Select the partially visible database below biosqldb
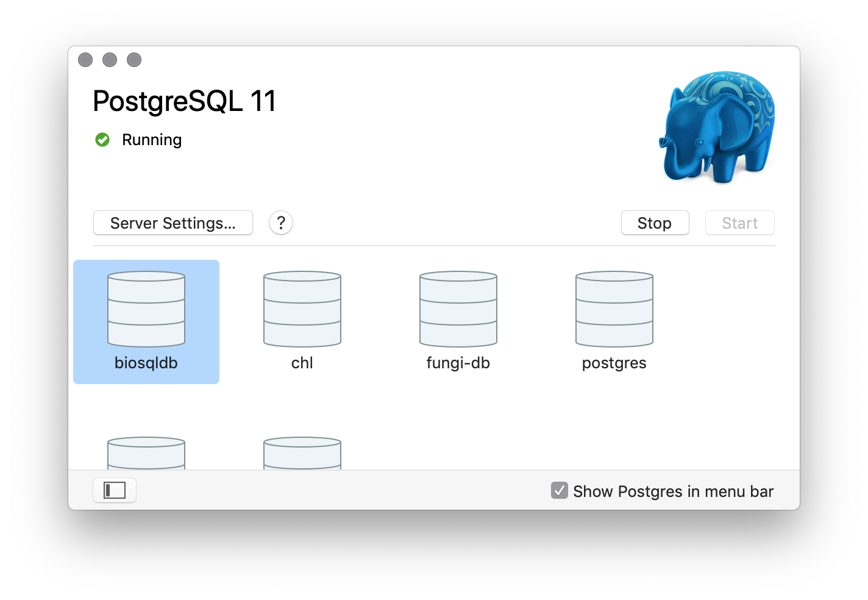The image size is (868, 600). [146, 453]
